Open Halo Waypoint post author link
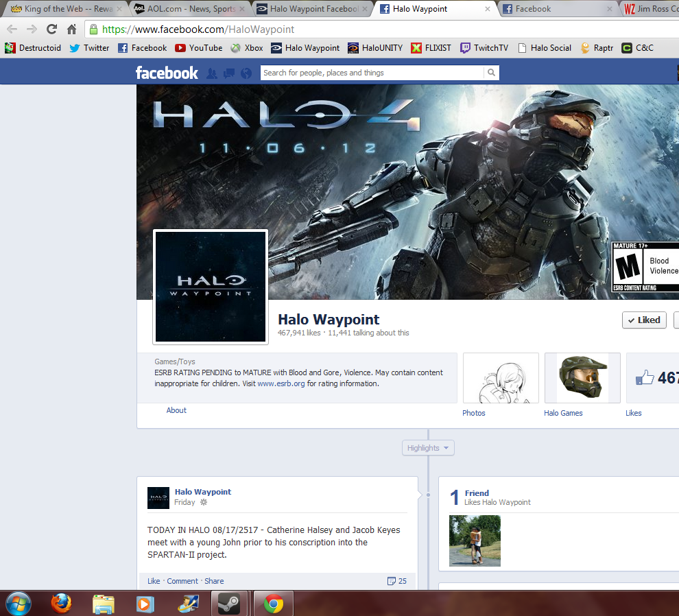 (202, 492)
